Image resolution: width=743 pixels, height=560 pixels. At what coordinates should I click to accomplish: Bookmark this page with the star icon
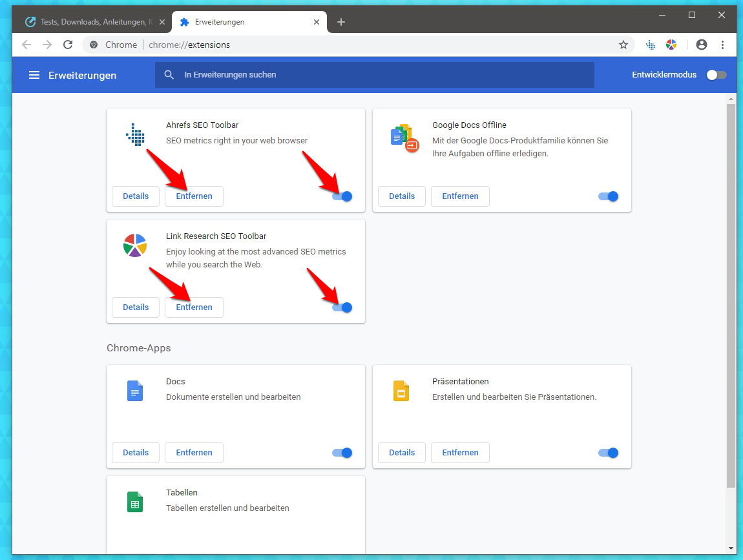[x=623, y=45]
